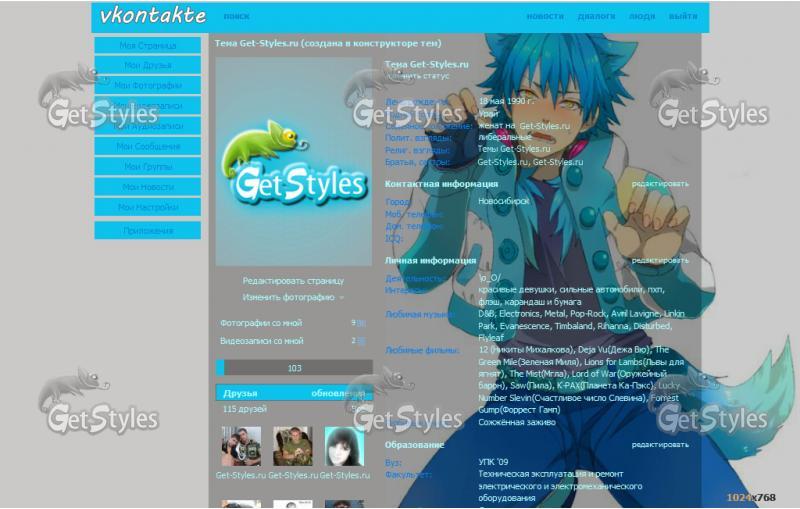Screen dimensions: 800x509
Task: Open Мои Сообщения sidebar button
Action: [x=147, y=146]
